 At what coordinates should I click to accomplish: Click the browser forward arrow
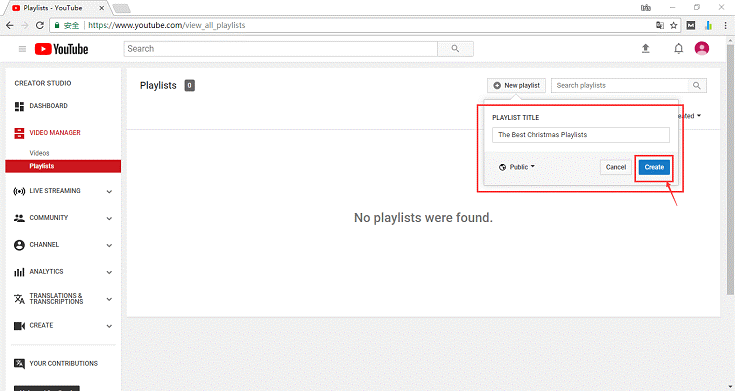coord(25,25)
